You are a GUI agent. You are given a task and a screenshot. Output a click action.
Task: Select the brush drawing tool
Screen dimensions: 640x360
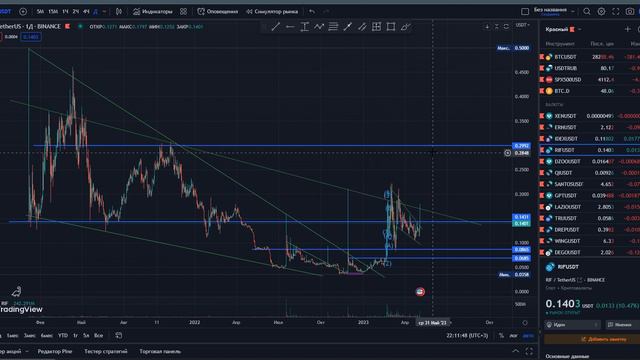click(405, 27)
